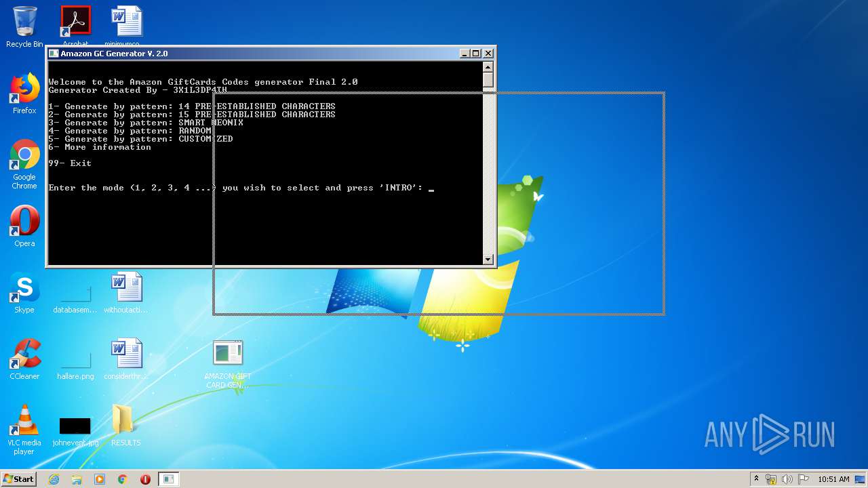Open the Opera desktop shortcut

[24, 226]
